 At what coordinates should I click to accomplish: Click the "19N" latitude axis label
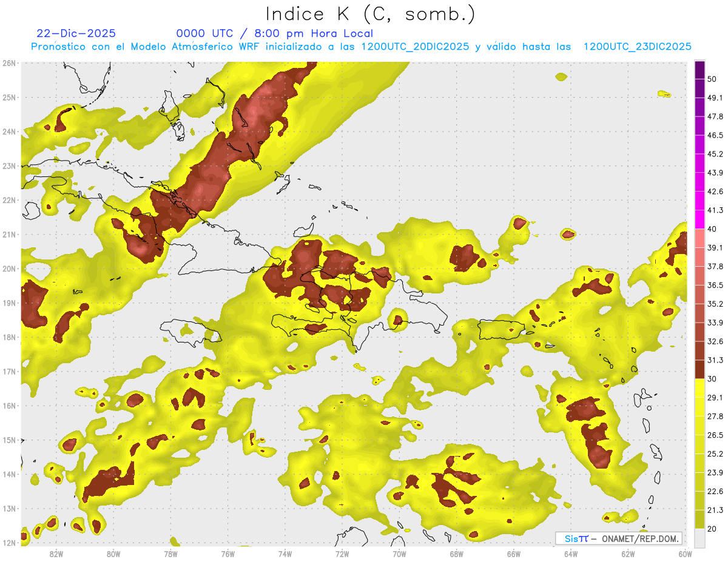pos(9,303)
